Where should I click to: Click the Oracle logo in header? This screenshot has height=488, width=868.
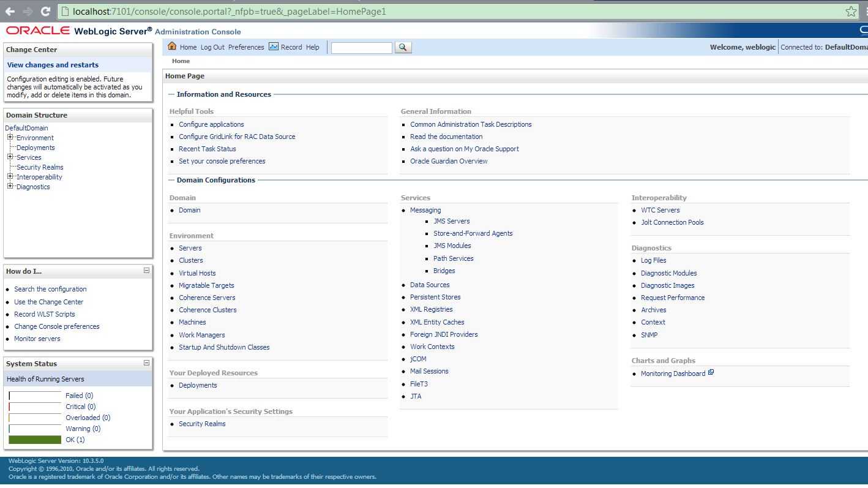click(38, 31)
